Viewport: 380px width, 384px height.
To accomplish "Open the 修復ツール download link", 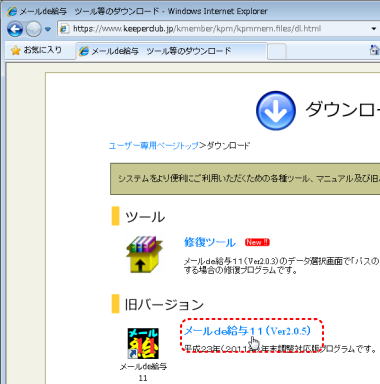I will (x=210, y=242).
